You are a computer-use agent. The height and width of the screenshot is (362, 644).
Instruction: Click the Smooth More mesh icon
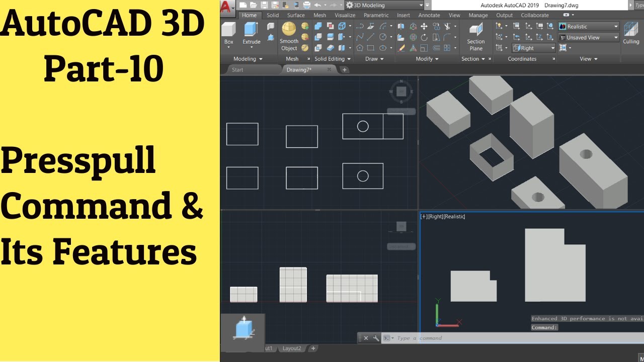(305, 26)
